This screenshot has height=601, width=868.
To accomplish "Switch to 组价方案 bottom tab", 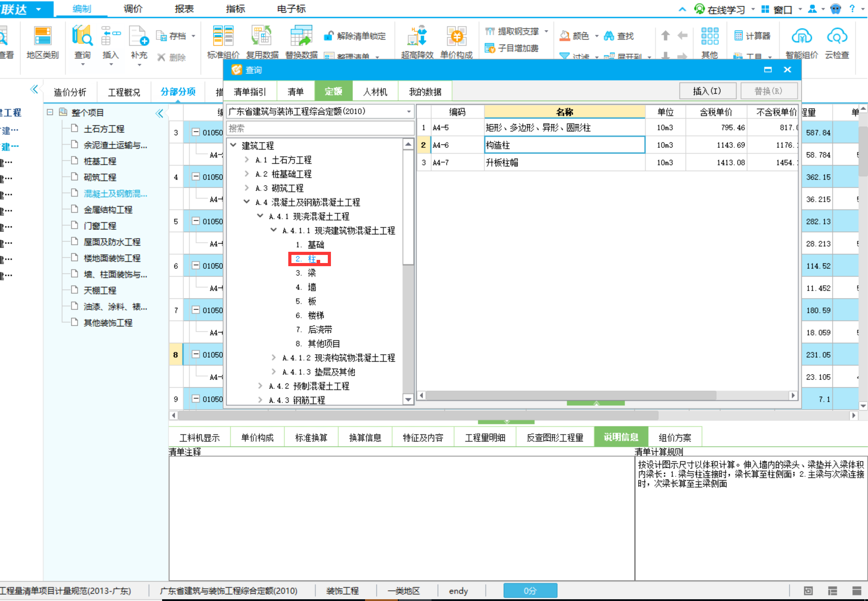I will (x=674, y=437).
